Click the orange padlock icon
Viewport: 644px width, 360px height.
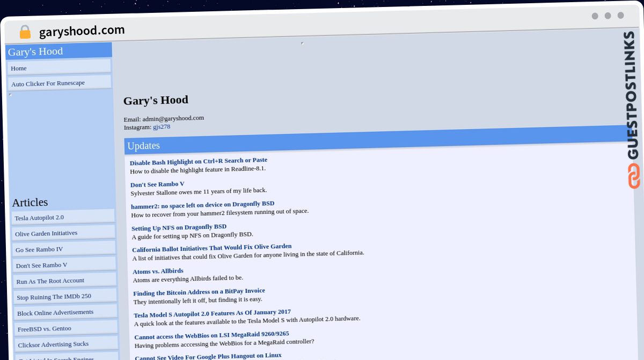(x=25, y=32)
